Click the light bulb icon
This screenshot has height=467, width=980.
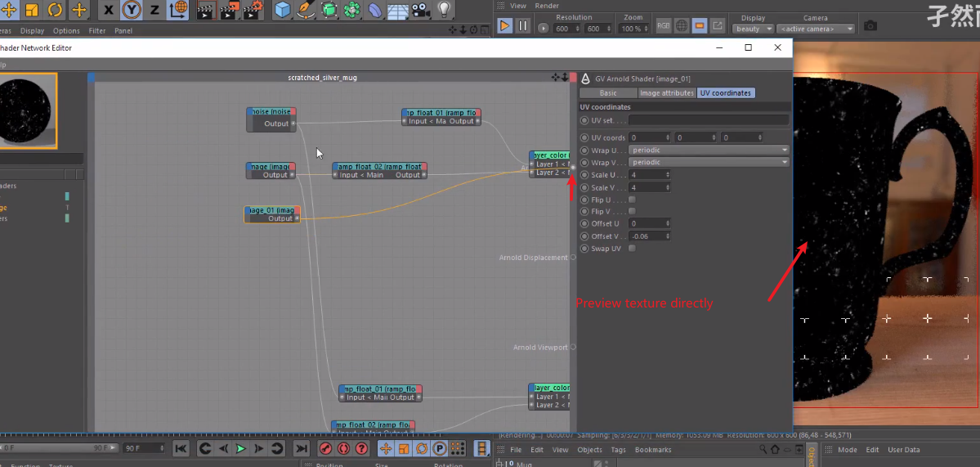(x=444, y=10)
